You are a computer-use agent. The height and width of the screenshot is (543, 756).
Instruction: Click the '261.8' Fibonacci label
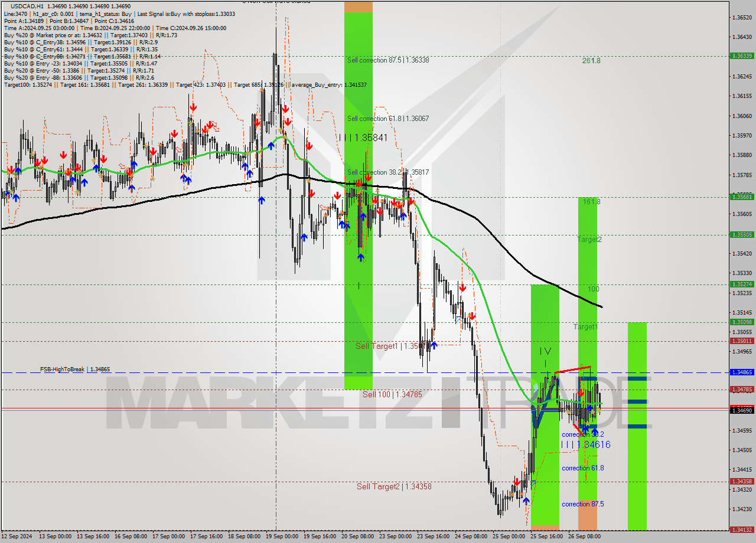coord(591,60)
